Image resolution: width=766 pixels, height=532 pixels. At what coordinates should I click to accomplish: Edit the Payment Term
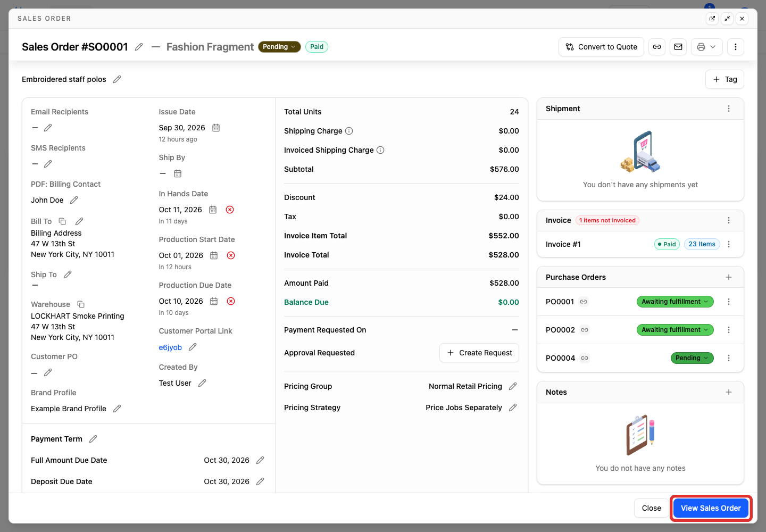(x=93, y=439)
